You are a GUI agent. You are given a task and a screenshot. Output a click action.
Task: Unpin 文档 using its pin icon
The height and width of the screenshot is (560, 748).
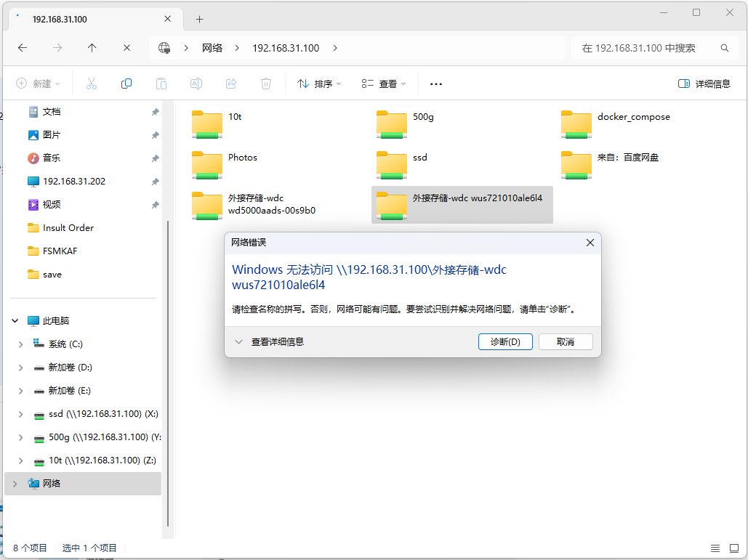tap(155, 112)
